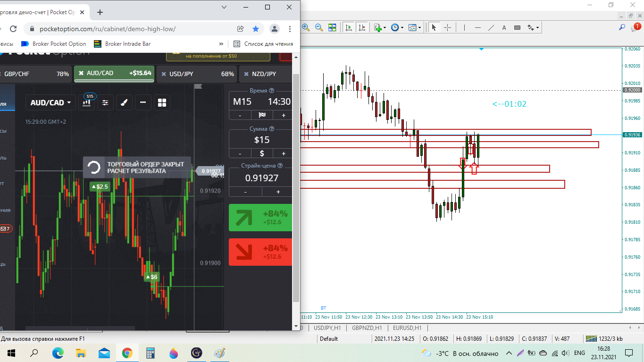644x362 pixels.
Task: Zoom out on the MetaTrader chart
Action: coord(319,28)
